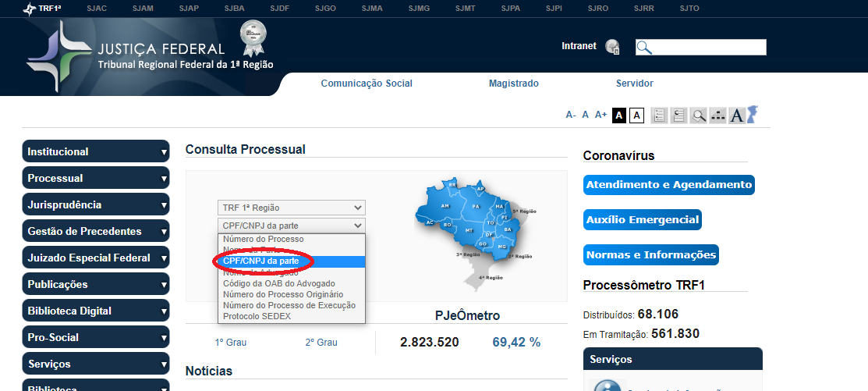
Task: Switch to normal contrast white A icon
Action: pos(636,116)
